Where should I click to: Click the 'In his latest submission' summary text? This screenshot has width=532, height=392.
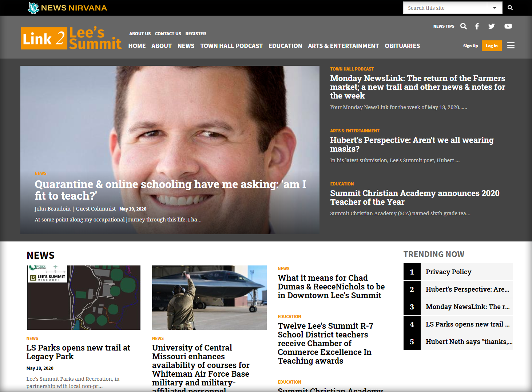pos(395,160)
